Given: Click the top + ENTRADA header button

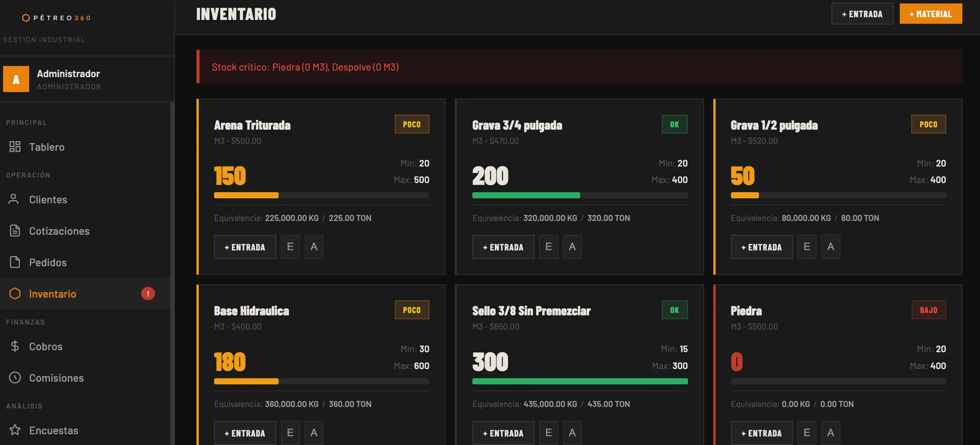Looking at the screenshot, I should coord(863,14).
